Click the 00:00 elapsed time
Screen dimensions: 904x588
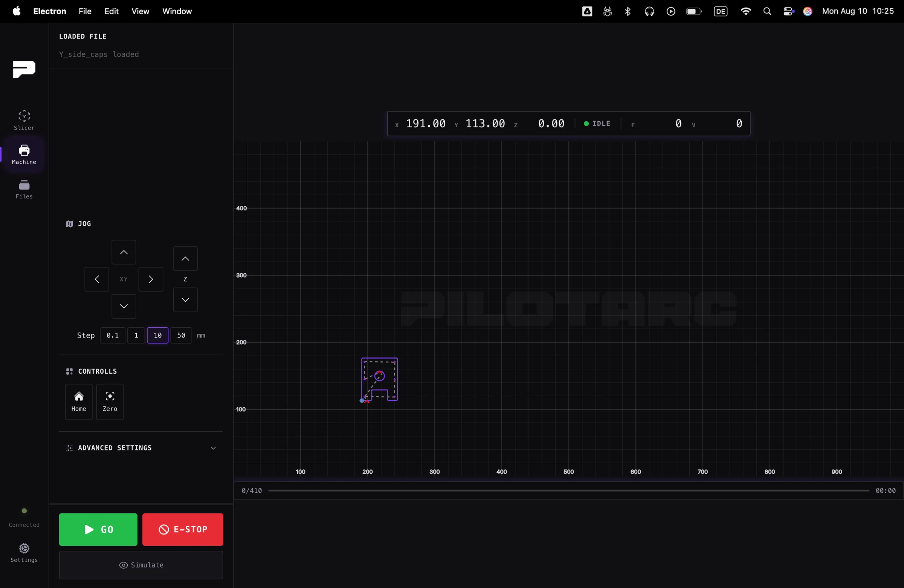886,491
